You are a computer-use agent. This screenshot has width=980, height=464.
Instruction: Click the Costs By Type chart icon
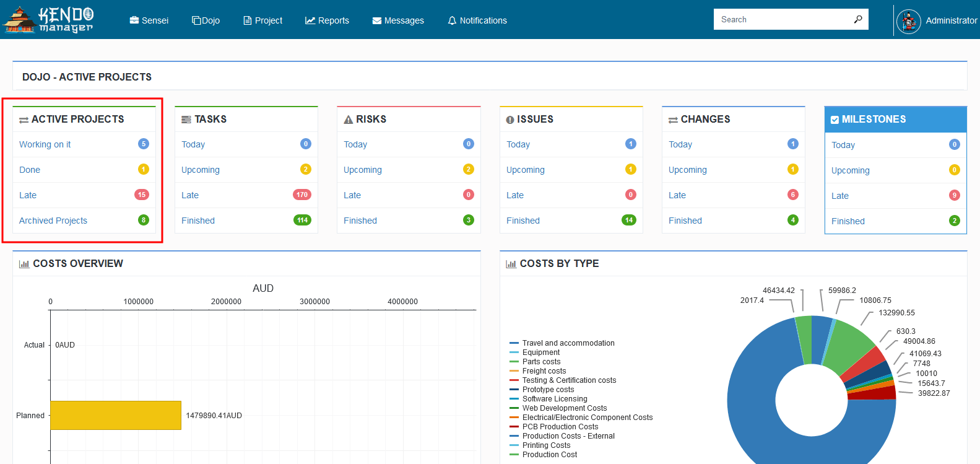coord(511,264)
